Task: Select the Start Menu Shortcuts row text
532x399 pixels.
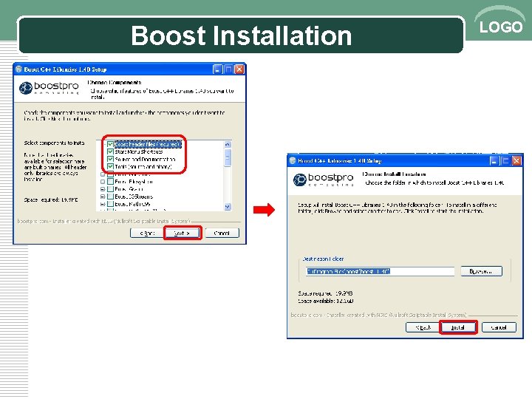Action: tap(139, 151)
